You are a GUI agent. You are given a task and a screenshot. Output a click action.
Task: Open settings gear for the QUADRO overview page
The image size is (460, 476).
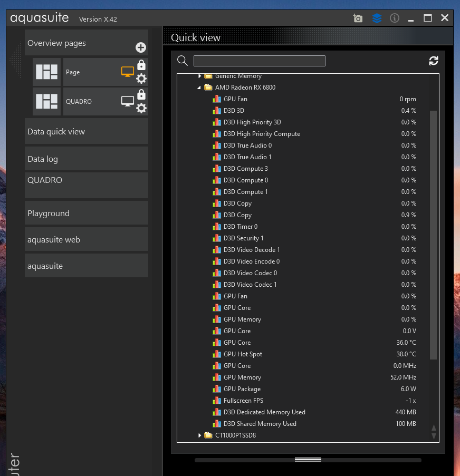pos(141,108)
